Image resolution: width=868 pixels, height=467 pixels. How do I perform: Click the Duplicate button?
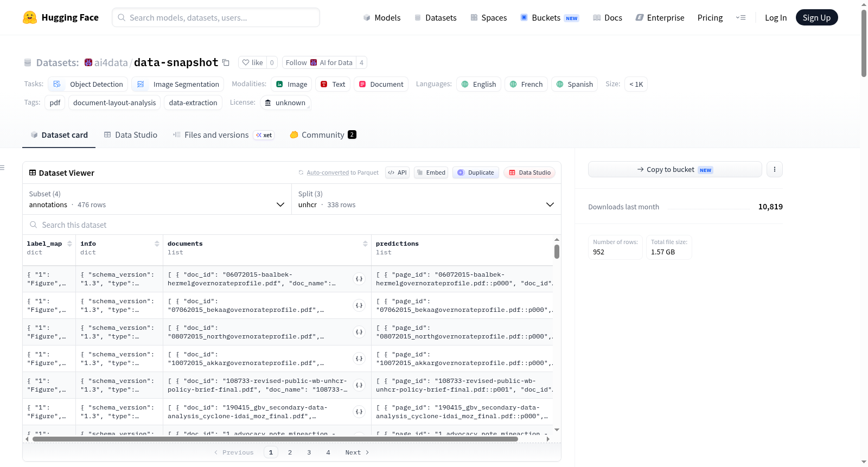click(x=476, y=172)
